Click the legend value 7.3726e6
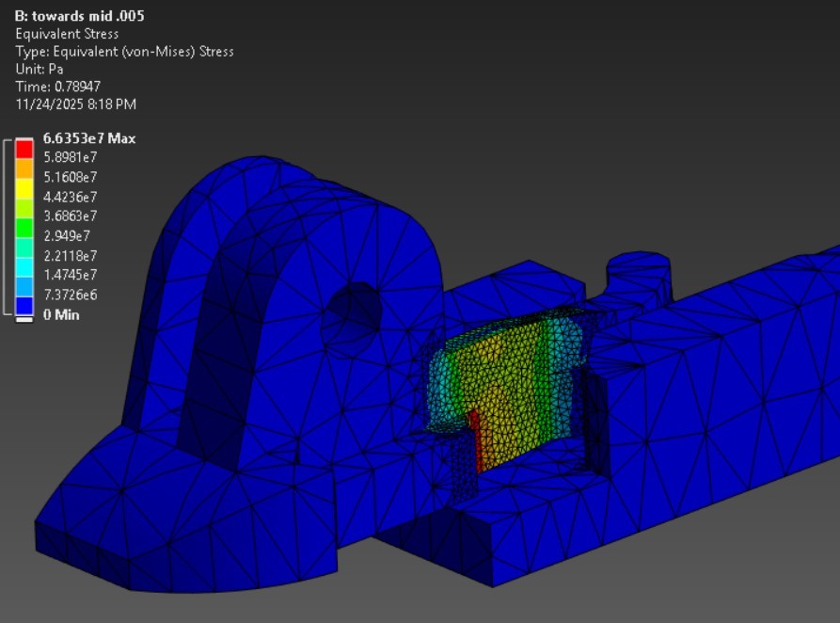This screenshot has height=623, width=840. click(73, 295)
